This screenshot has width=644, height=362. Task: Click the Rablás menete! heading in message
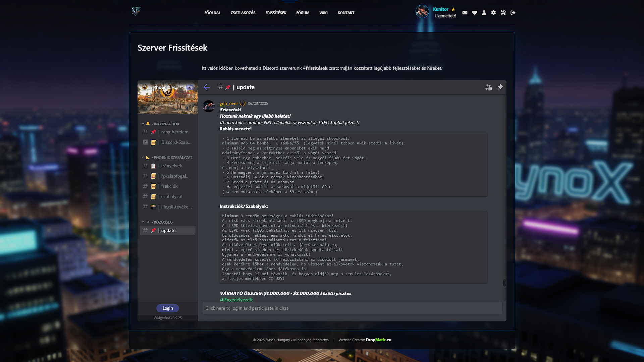(235, 129)
